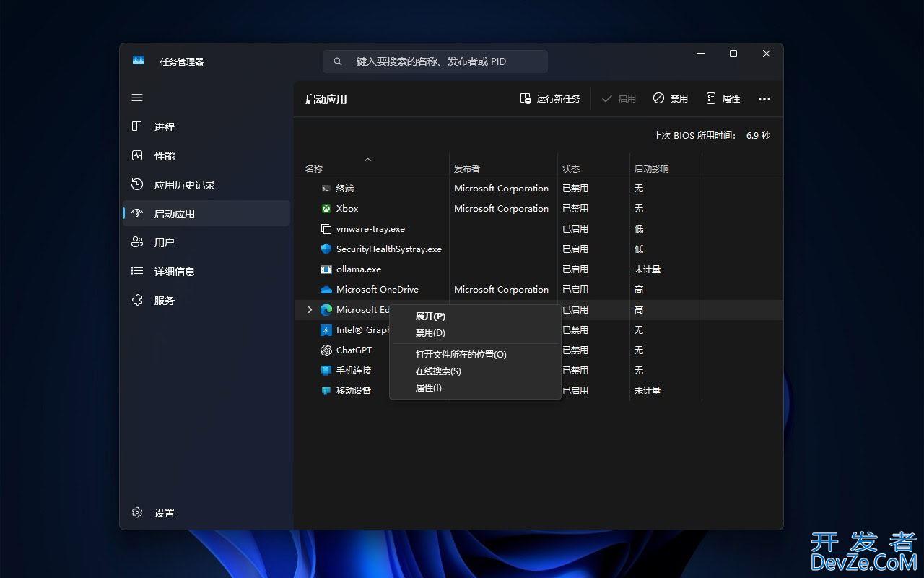Click the 终端 terminal icon

pyautogui.click(x=326, y=188)
